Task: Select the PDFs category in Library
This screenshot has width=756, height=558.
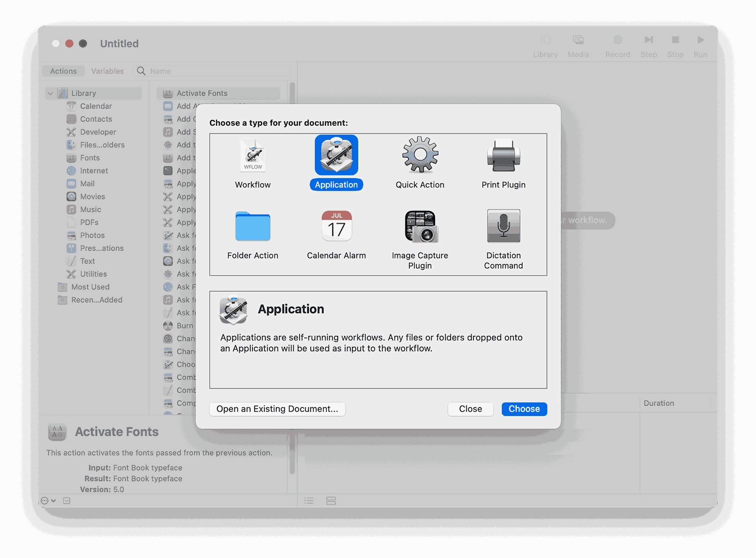Action: point(89,222)
